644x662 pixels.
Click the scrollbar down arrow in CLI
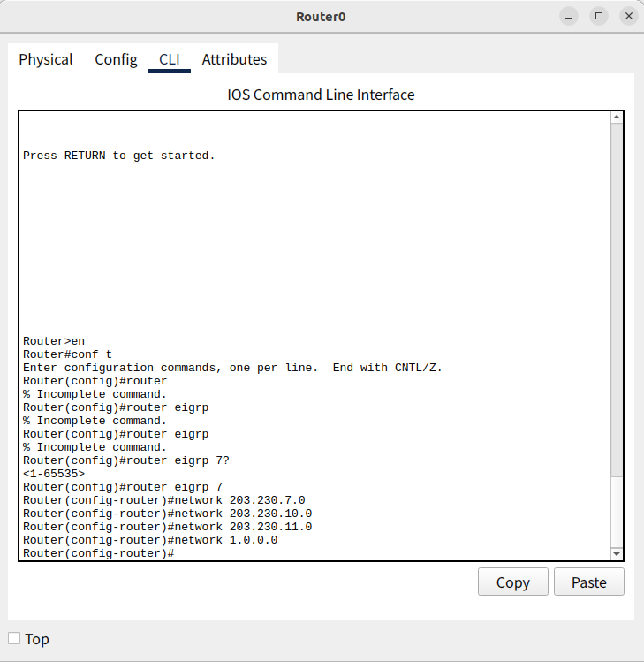617,554
